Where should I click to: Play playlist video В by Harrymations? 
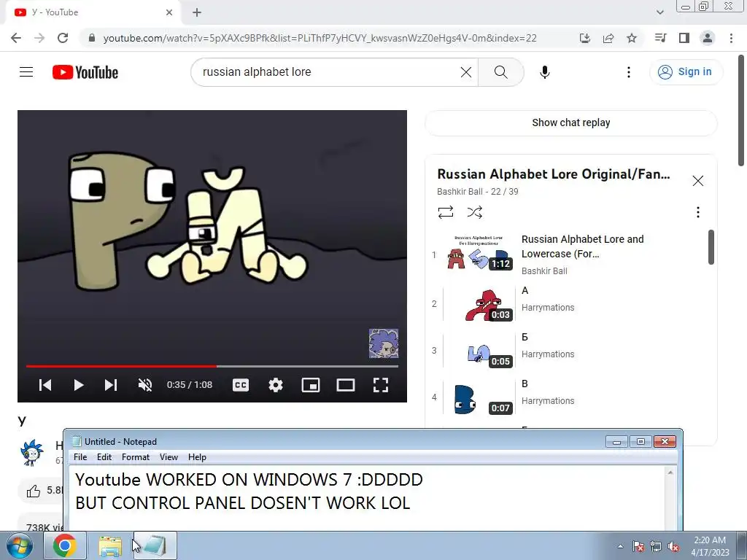tap(570, 397)
